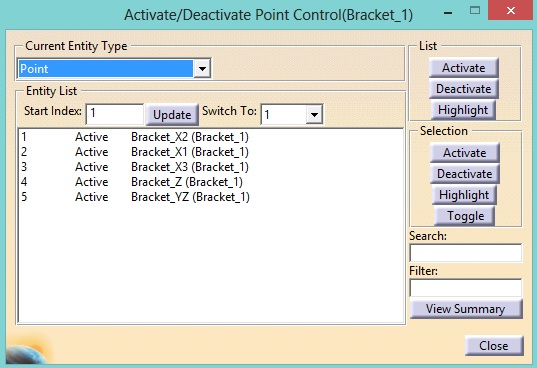Screen dimensions: 537x368
Task: Click Activate in the List group
Action: click(463, 67)
